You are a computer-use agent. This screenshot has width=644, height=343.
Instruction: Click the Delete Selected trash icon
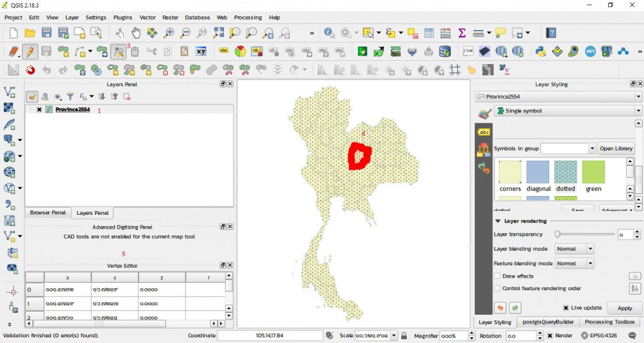135,52
